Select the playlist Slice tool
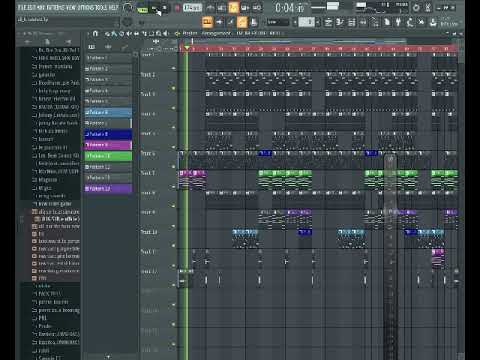 click(x=144, y=34)
